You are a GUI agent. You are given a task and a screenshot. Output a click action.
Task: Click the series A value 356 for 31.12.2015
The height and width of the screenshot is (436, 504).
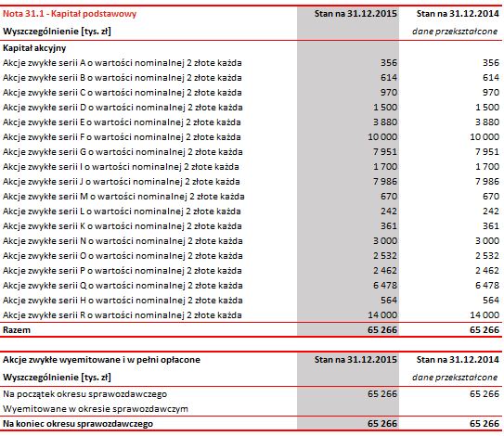click(389, 63)
